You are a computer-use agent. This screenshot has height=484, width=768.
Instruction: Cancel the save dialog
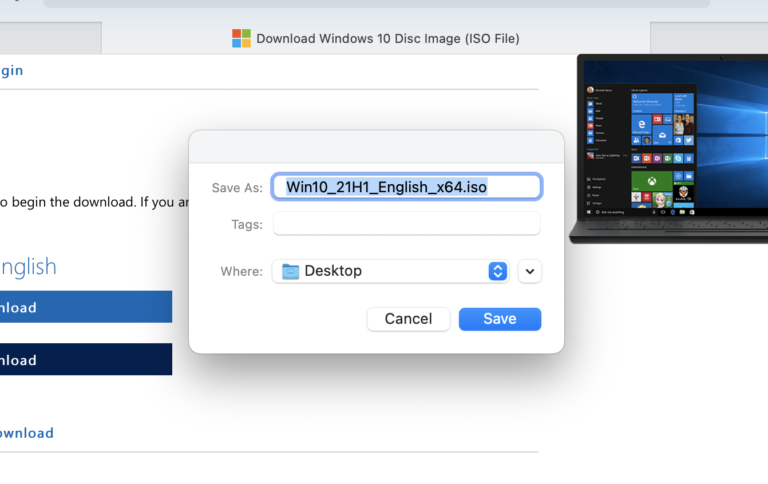(x=408, y=319)
